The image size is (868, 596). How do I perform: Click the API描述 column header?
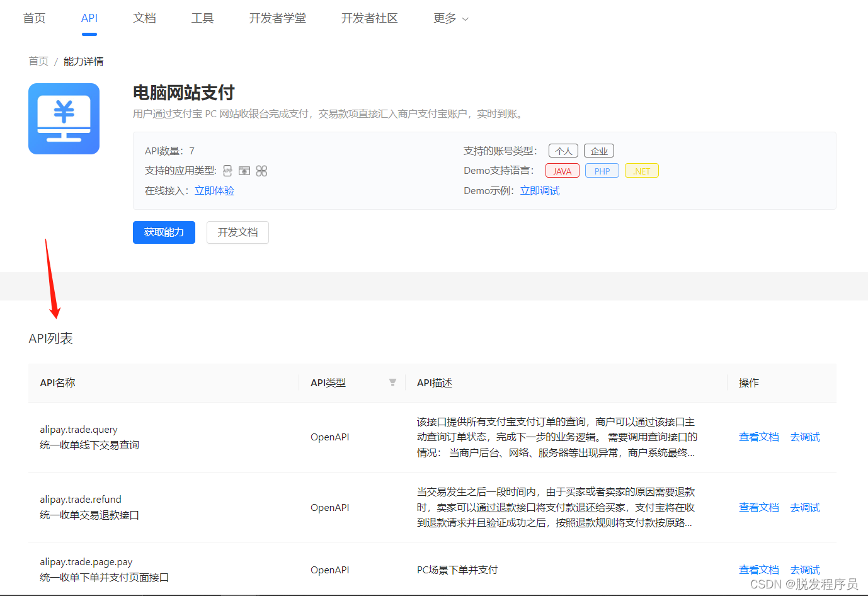click(435, 382)
